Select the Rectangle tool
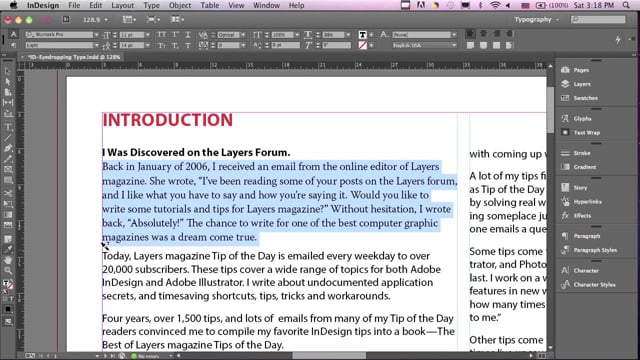This screenshot has height=360, width=640. click(x=8, y=180)
